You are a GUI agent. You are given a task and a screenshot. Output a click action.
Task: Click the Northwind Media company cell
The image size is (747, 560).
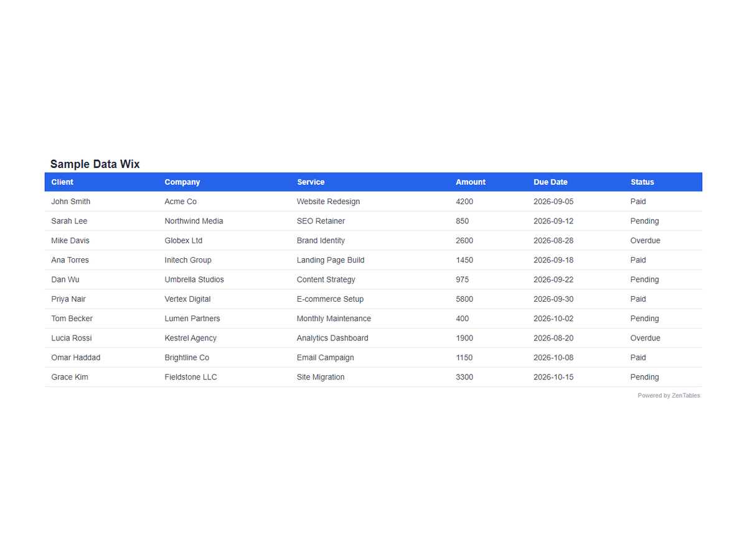194,221
